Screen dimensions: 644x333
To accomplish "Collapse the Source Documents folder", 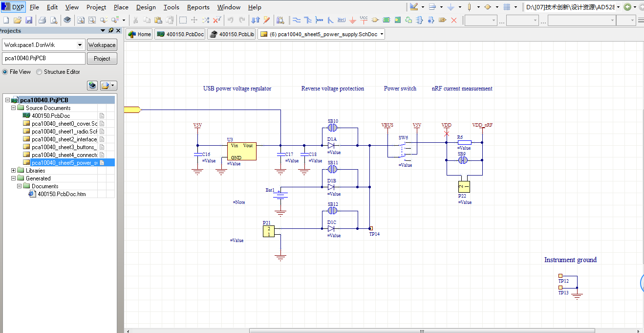I will tap(14, 108).
